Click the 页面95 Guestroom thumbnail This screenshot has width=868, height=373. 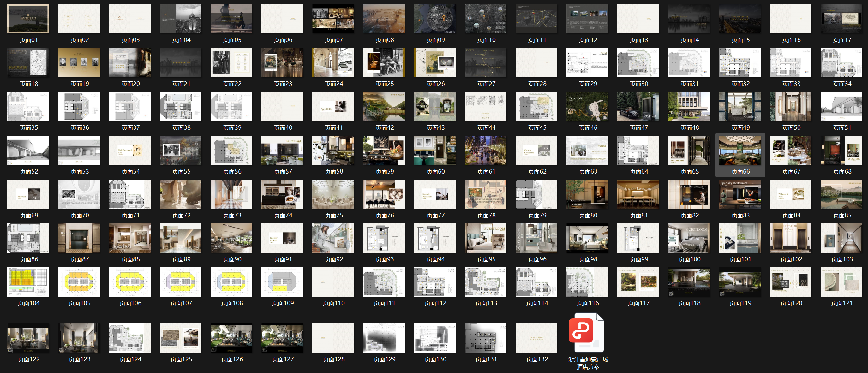pos(486,238)
